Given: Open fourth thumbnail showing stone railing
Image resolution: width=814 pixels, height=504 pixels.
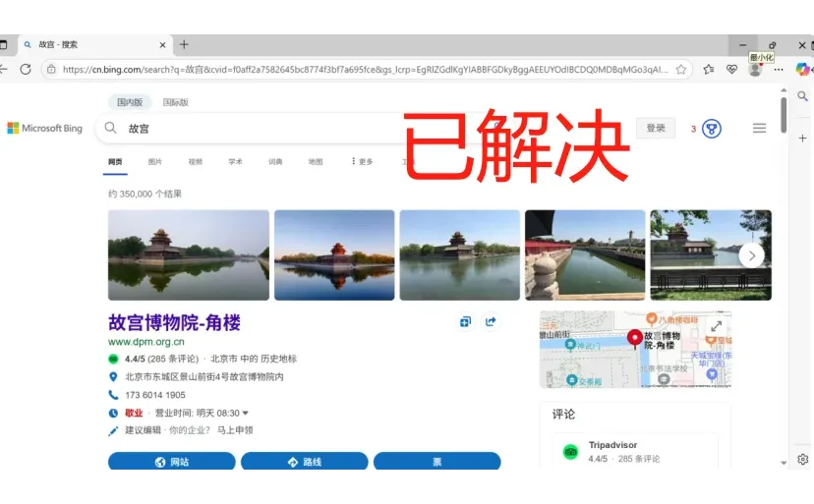Looking at the screenshot, I should pos(585,254).
